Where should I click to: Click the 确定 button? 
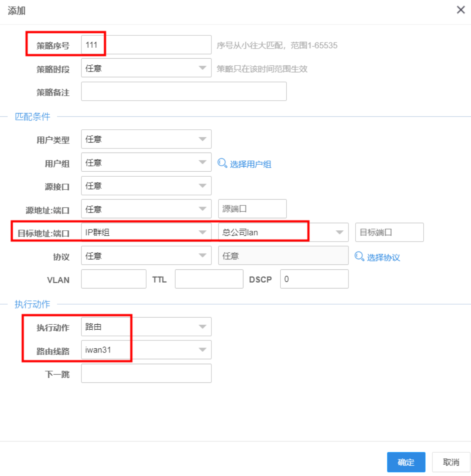coord(406,462)
